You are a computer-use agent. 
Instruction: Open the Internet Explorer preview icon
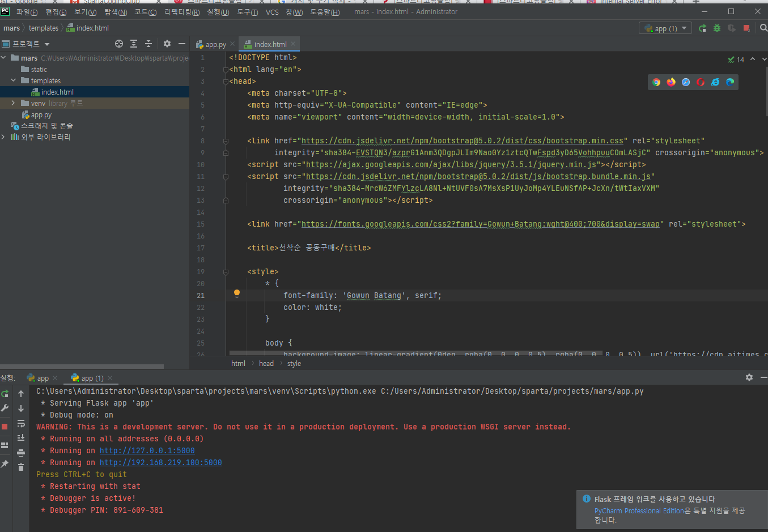click(x=715, y=82)
